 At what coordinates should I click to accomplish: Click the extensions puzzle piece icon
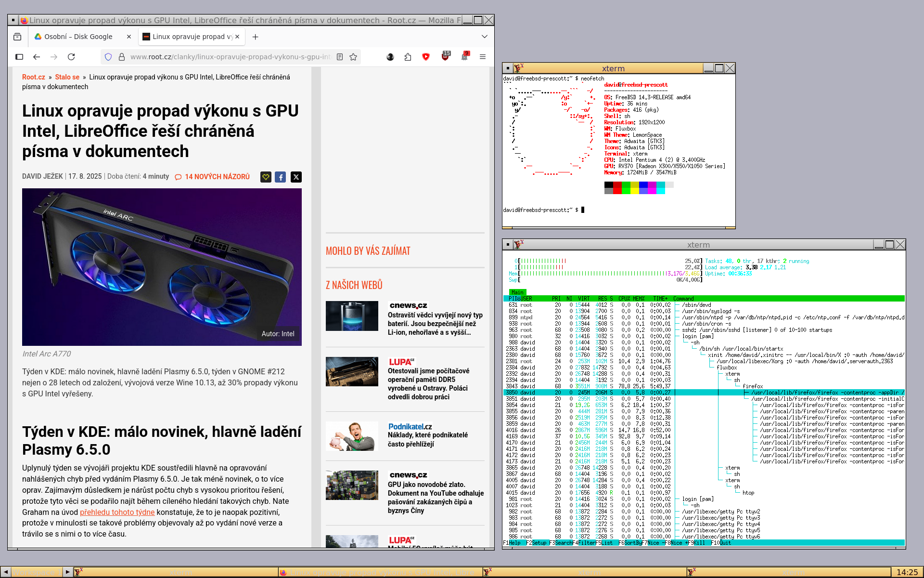coord(408,57)
